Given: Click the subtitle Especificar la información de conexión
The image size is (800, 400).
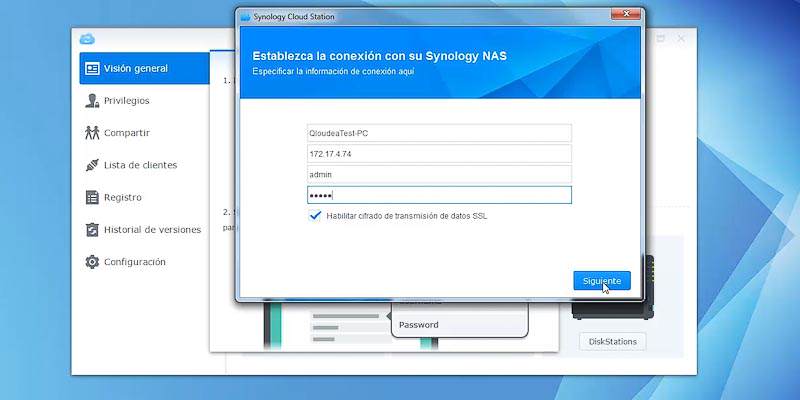Looking at the screenshot, I should tap(333, 71).
